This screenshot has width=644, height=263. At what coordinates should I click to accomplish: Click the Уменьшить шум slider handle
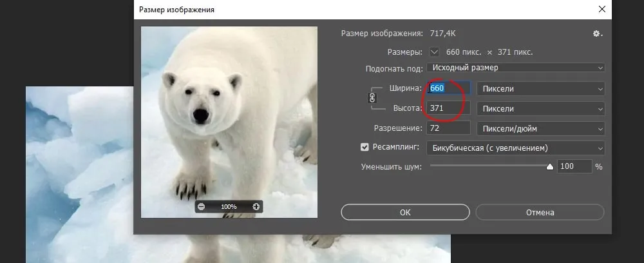(x=550, y=166)
